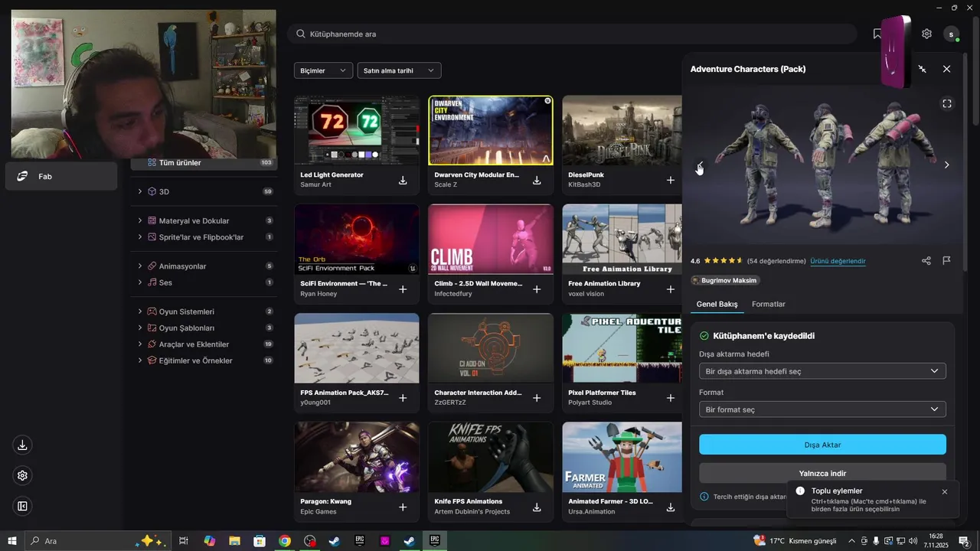Expand Araçlar ve Eklentiler category

click(140, 344)
